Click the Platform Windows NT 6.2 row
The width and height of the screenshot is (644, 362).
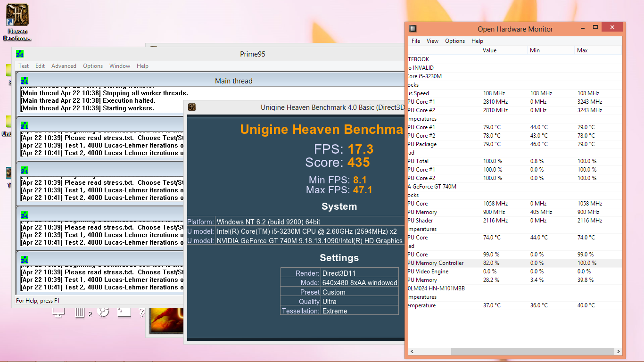296,222
